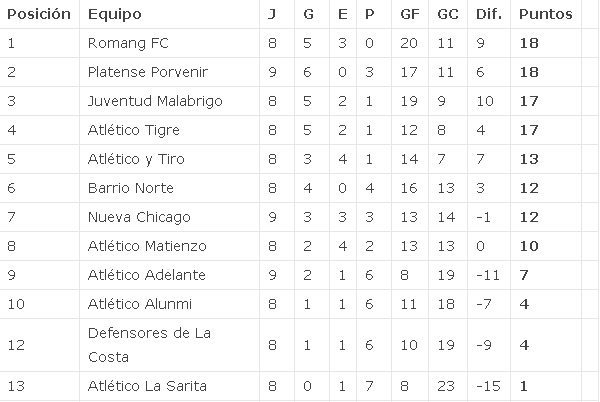Select the Romang FC team name
The width and height of the screenshot is (600, 402).
pos(128,43)
